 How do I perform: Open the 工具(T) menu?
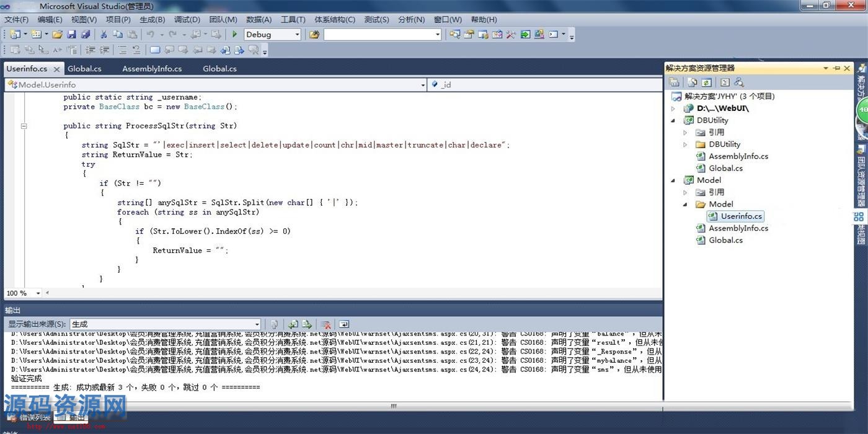point(293,19)
